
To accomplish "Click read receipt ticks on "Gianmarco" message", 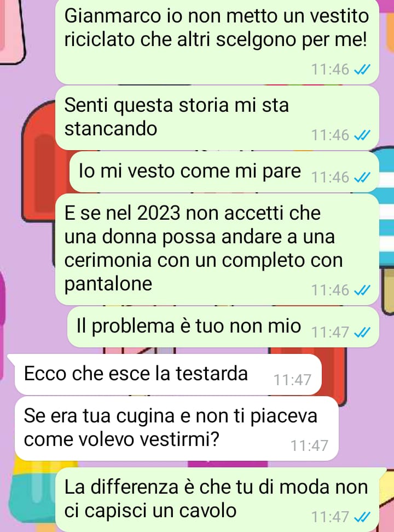I will tap(362, 70).
